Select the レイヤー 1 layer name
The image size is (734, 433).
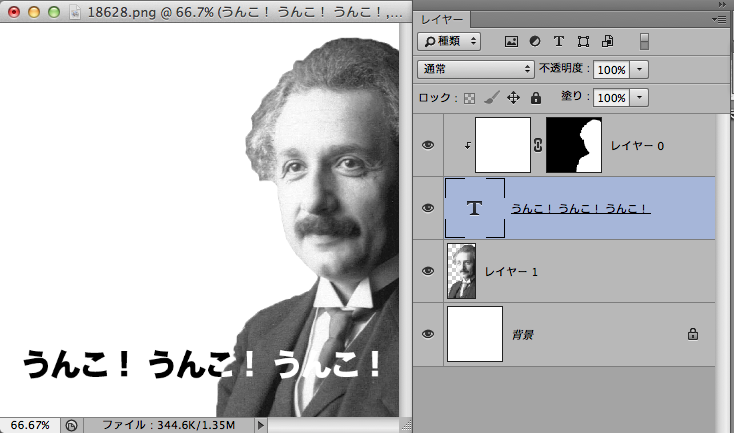click(x=511, y=272)
